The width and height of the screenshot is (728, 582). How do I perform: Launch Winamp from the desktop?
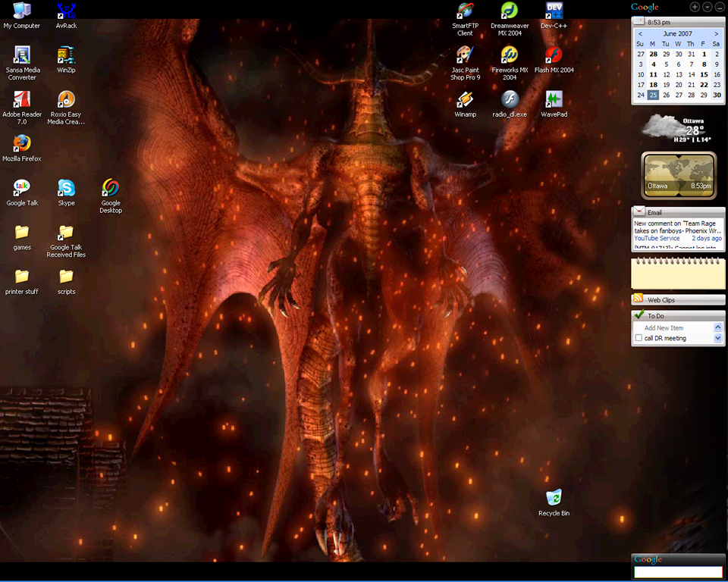coord(465,105)
